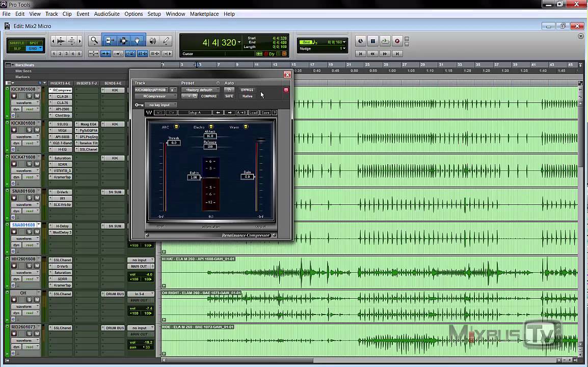
Task: Open the Clip menu
Action: pyautogui.click(x=67, y=14)
